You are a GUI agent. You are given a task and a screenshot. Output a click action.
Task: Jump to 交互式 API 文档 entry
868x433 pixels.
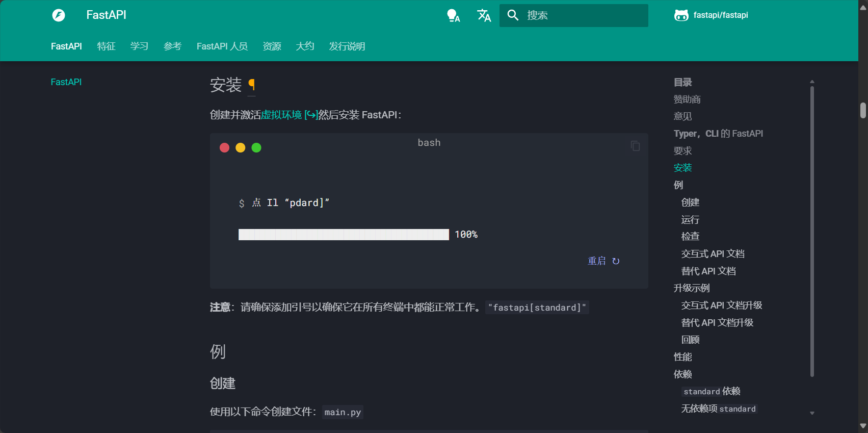tap(713, 254)
